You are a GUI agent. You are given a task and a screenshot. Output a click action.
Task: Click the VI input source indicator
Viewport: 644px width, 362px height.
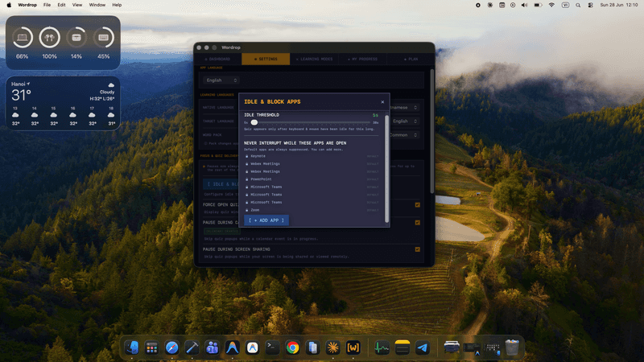tap(565, 5)
